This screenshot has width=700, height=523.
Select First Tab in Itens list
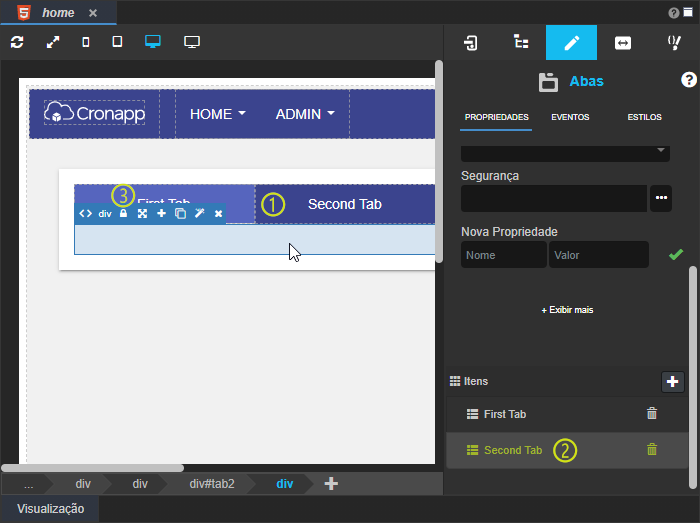click(567, 414)
